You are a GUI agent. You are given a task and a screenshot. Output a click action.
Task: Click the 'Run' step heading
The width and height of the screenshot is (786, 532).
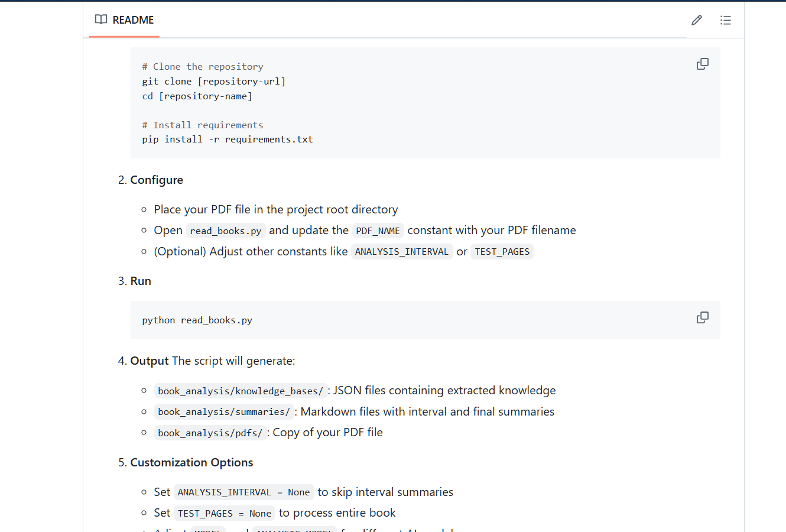point(141,281)
